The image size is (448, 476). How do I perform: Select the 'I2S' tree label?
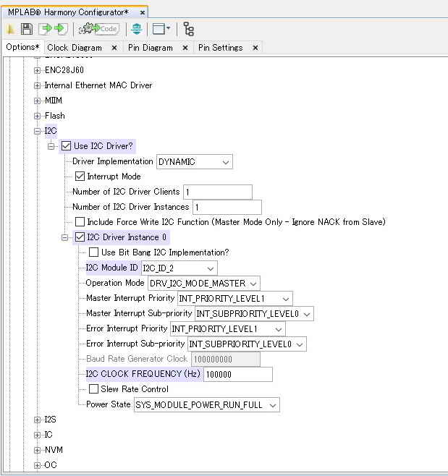coord(51,420)
